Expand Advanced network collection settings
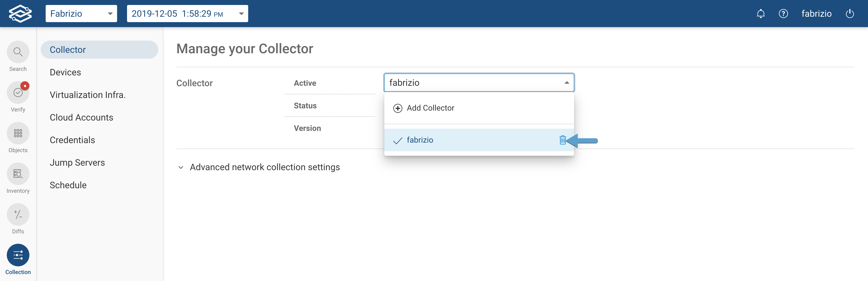Viewport: 868px width, 281px height. click(264, 167)
